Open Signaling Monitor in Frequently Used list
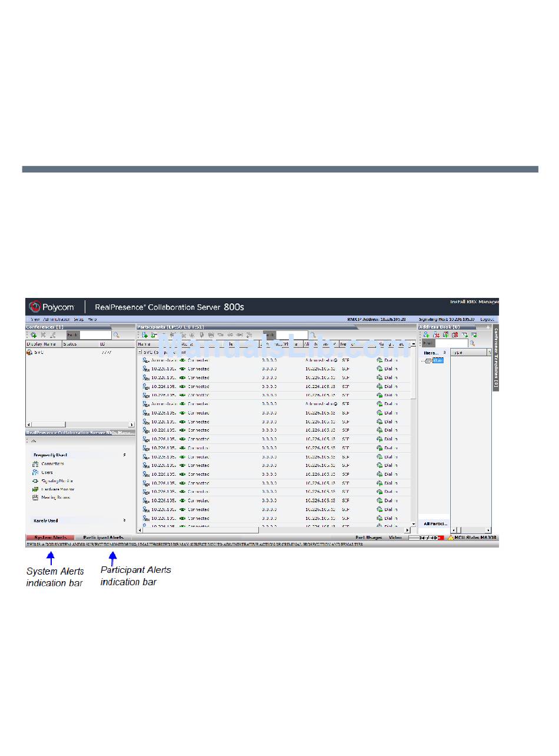This screenshot has height=756, width=559. [x=57, y=481]
